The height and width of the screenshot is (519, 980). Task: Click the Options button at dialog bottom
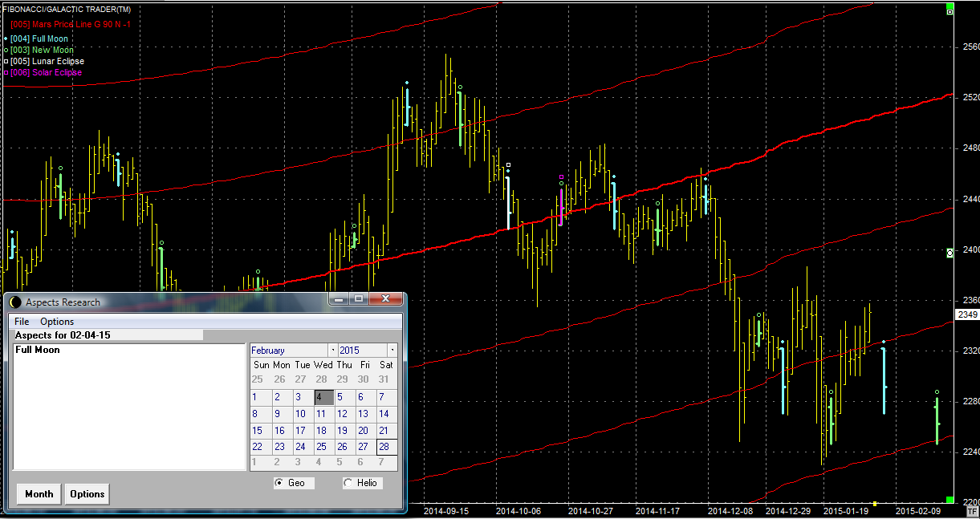pyautogui.click(x=87, y=494)
